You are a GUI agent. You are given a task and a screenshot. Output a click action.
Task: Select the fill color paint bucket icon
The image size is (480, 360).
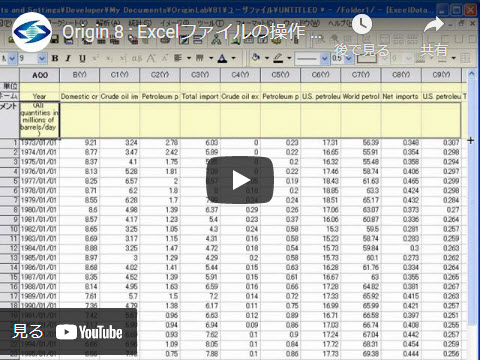[x=256, y=58]
